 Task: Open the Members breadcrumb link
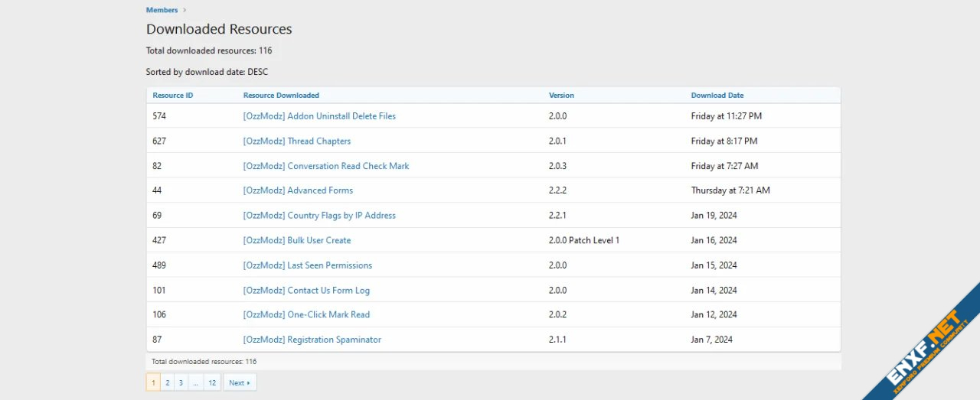point(162,10)
